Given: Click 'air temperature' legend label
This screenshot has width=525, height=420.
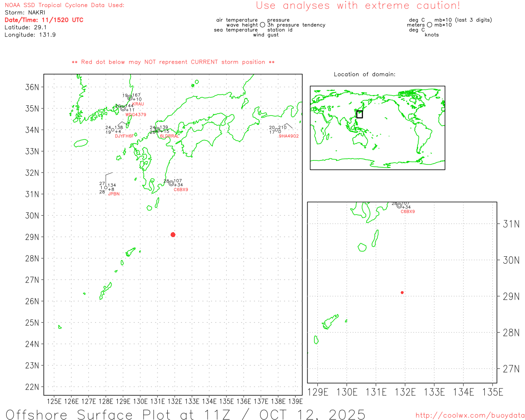Looking at the screenshot, I should click(x=237, y=20).
